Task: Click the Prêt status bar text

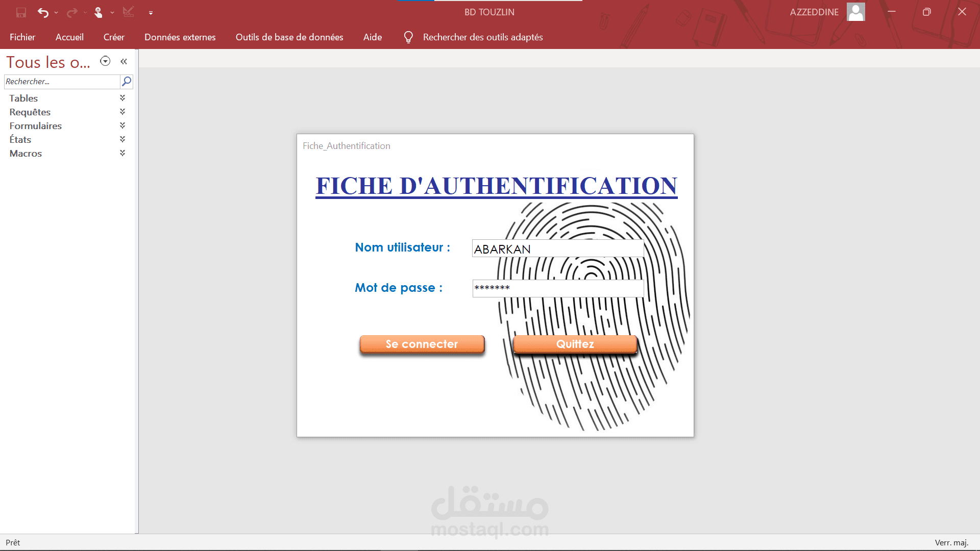Action: coord(13,542)
